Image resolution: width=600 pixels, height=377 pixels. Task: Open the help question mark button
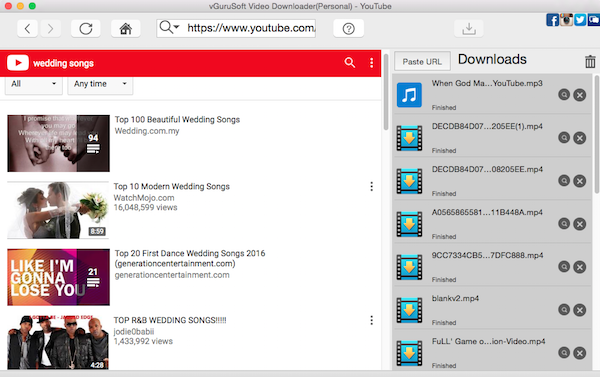(349, 28)
